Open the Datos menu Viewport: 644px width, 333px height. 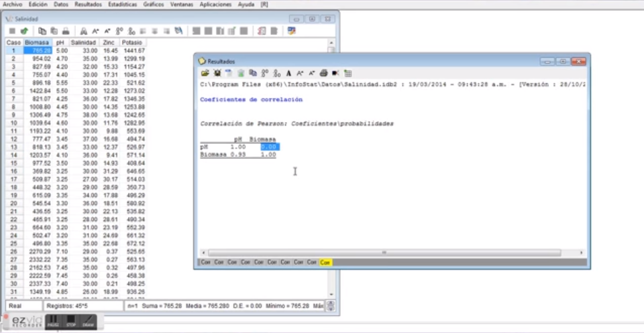pyautogui.click(x=61, y=4)
